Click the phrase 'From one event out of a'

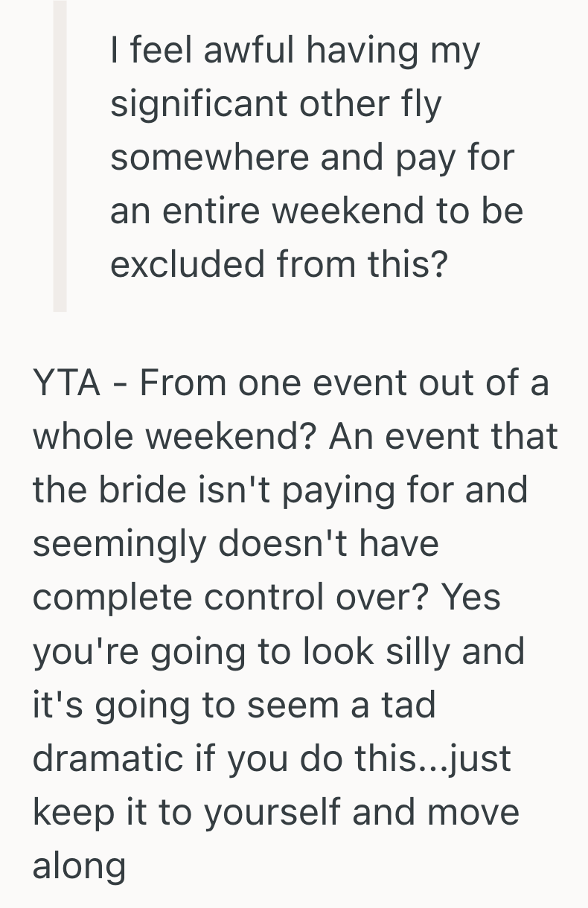(344, 383)
